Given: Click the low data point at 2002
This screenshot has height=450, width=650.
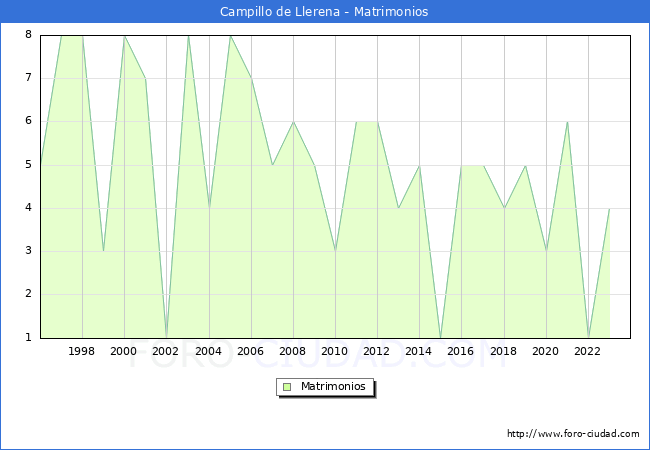Looking at the screenshot, I should [x=166, y=337].
